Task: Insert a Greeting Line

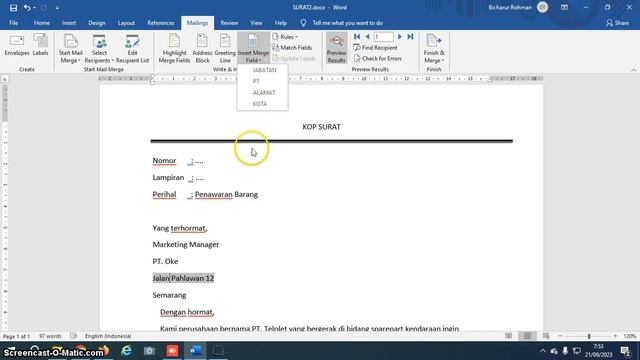Action: (225, 49)
